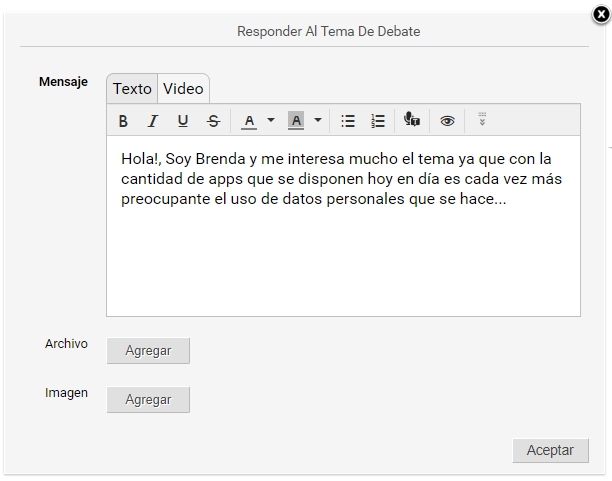Toggle preview with the eye icon

point(447,121)
